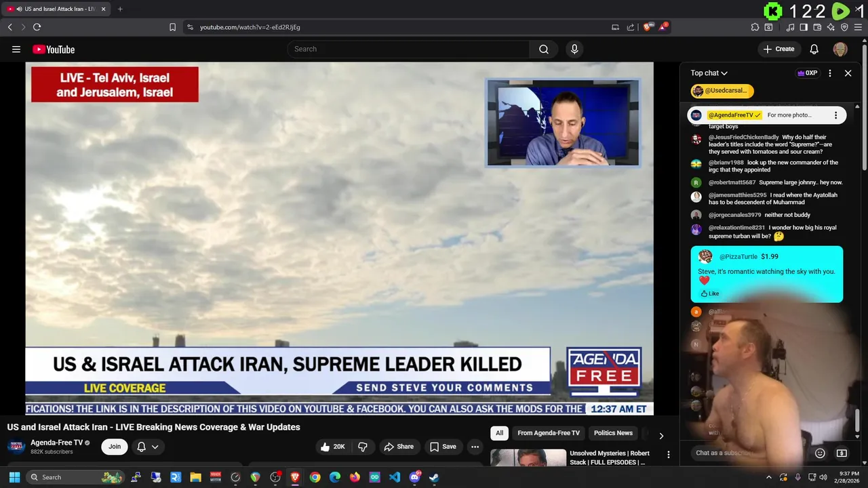Activate voice search microphone
The width and height of the screenshot is (868, 488).
coord(574,49)
